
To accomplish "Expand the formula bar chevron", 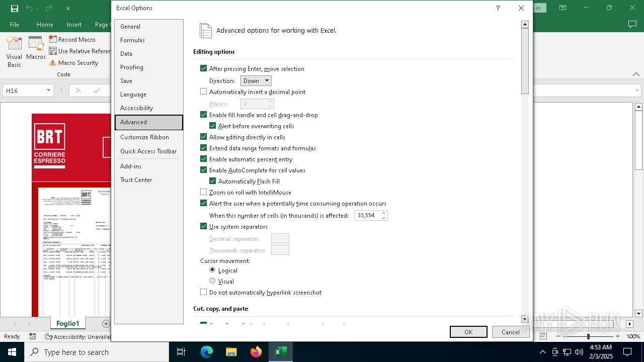I will pyautogui.click(x=637, y=90).
